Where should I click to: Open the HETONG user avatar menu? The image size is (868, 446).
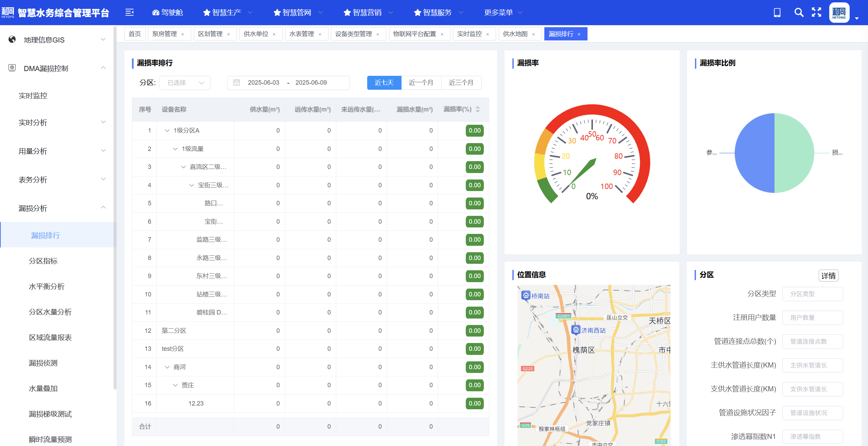pyautogui.click(x=839, y=12)
